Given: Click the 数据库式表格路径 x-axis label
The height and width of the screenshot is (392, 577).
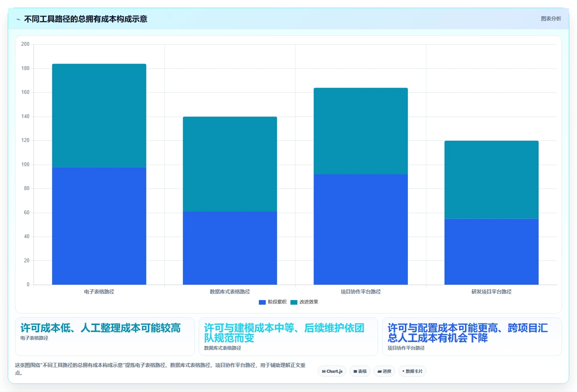Looking at the screenshot, I should point(230,292).
